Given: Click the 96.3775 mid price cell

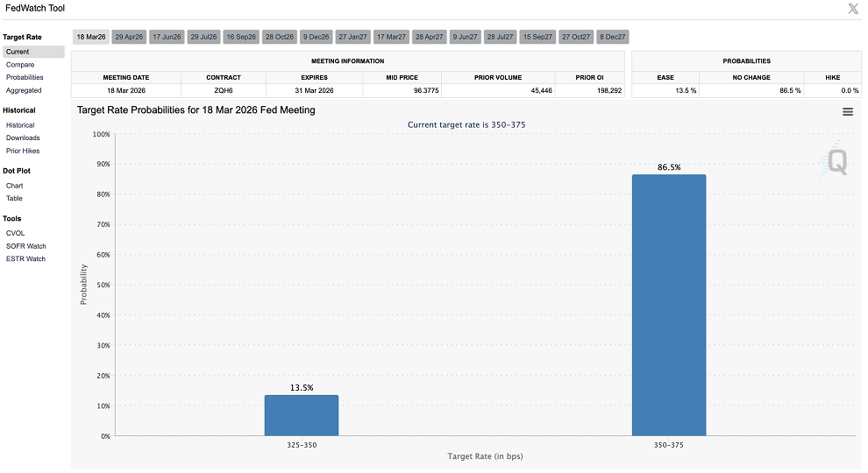Looking at the screenshot, I should 402,90.
